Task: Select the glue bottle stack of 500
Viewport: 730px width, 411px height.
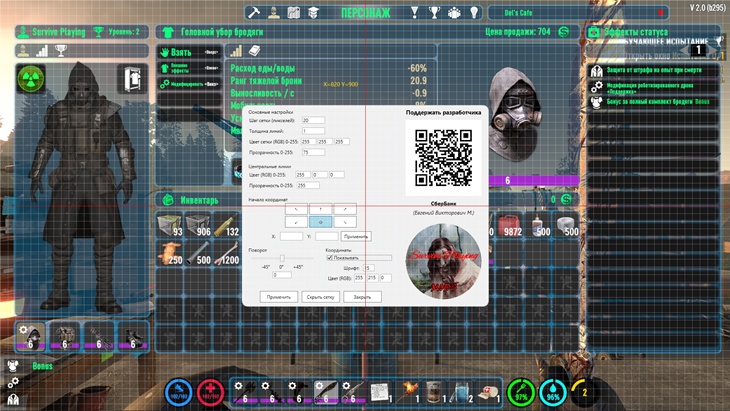Action: tap(538, 225)
